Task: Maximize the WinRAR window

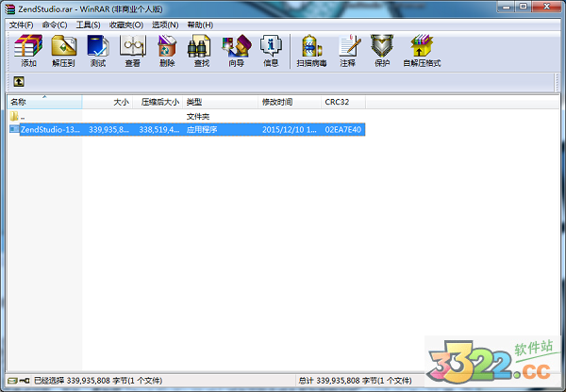Action: pos(523,7)
